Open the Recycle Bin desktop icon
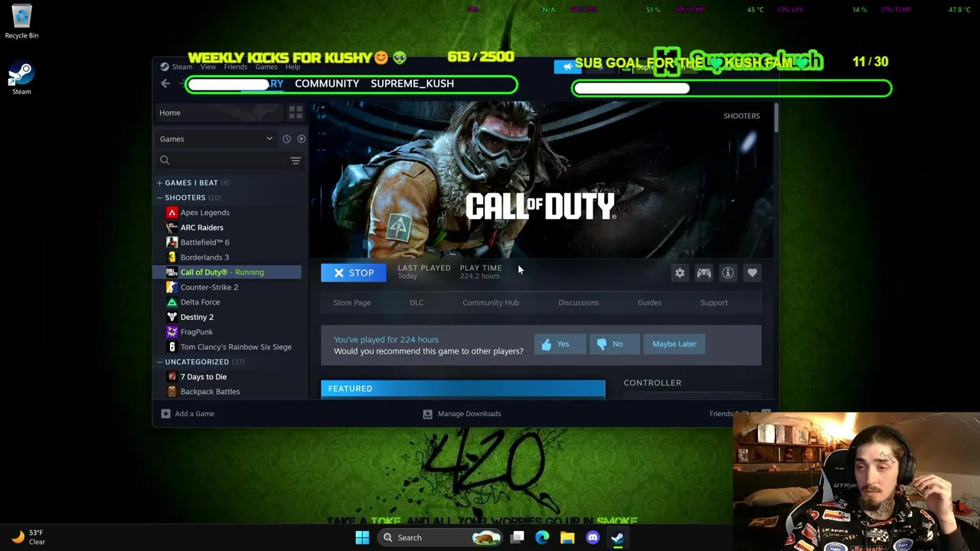 21,21
